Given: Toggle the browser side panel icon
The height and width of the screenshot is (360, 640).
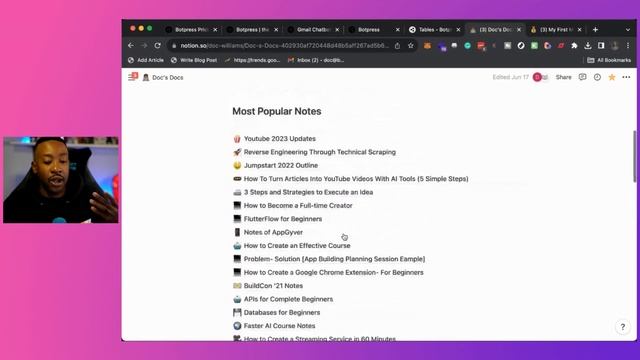Looking at the screenshot, I should tap(601, 46).
